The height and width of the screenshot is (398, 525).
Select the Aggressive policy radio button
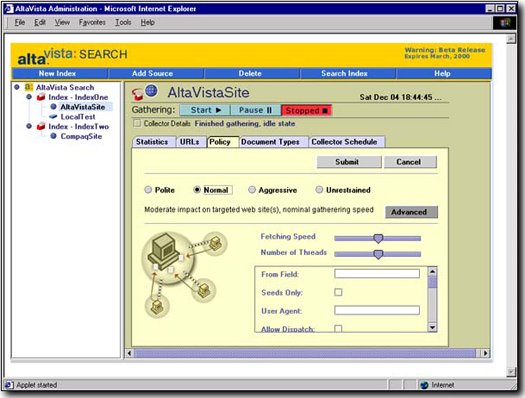252,190
